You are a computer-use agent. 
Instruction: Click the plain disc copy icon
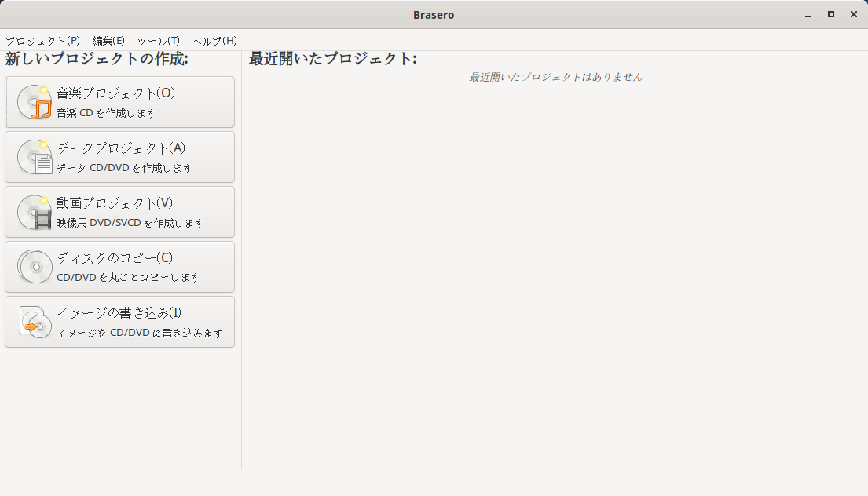pyautogui.click(x=35, y=267)
